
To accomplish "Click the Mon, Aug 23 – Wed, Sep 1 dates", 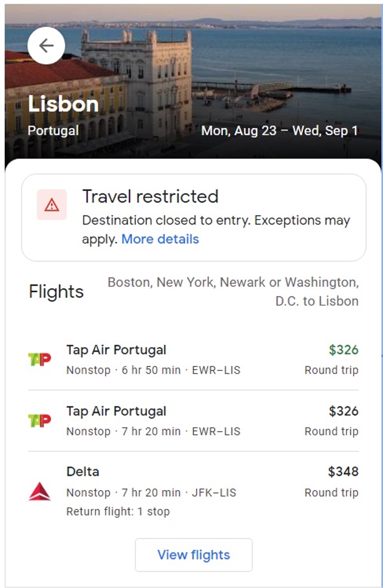I will 279,131.
